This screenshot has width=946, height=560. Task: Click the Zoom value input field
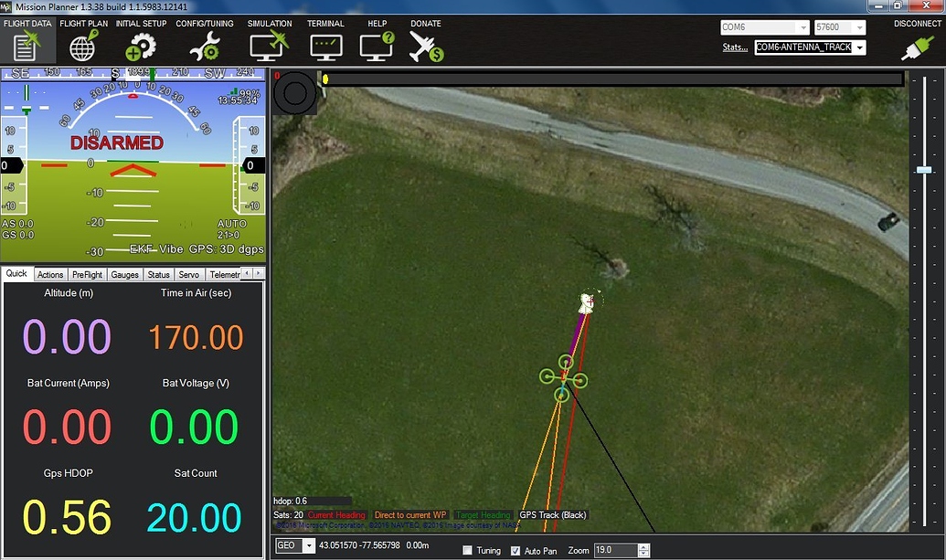[614, 551]
